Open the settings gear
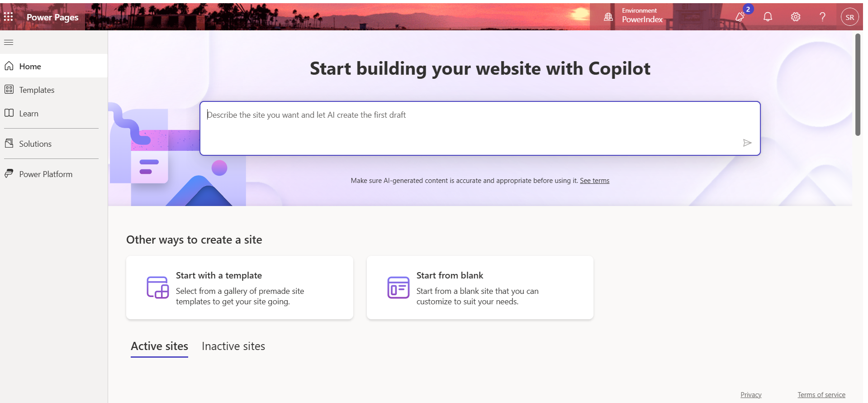Screen dimensions: 868x403 click(796, 17)
